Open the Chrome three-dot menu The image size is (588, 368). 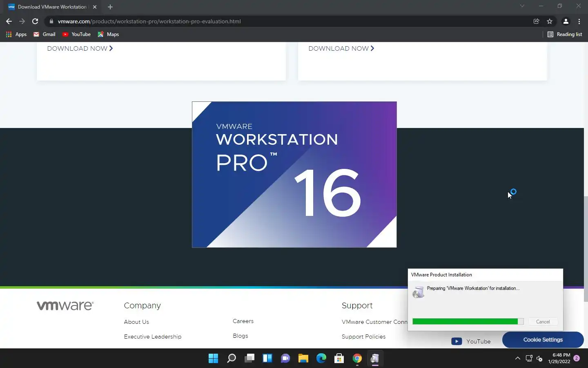pos(579,21)
